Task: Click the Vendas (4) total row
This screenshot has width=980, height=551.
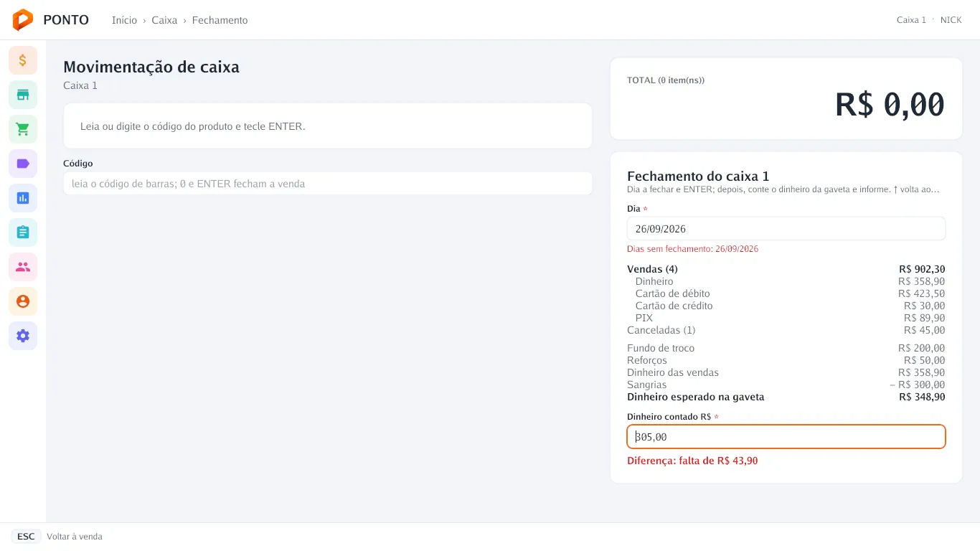Action: click(x=786, y=269)
